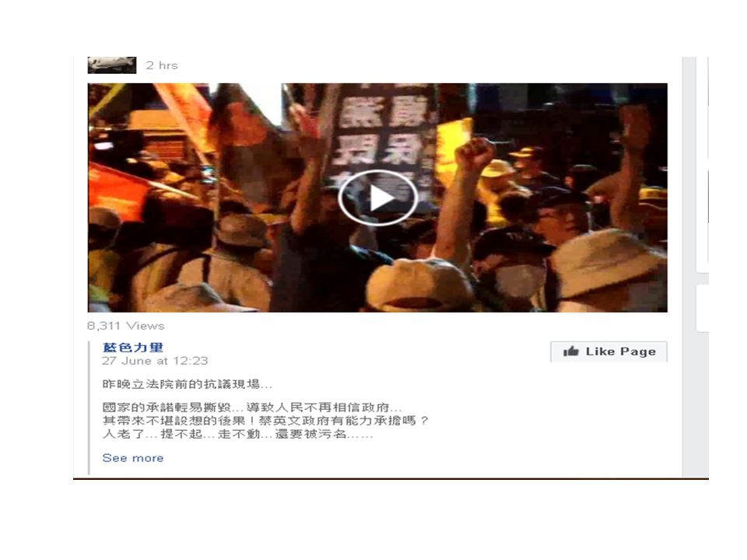This screenshot has width=747, height=560.
Task: Open the "27 June at 12:23" timestamp
Action: (x=155, y=361)
